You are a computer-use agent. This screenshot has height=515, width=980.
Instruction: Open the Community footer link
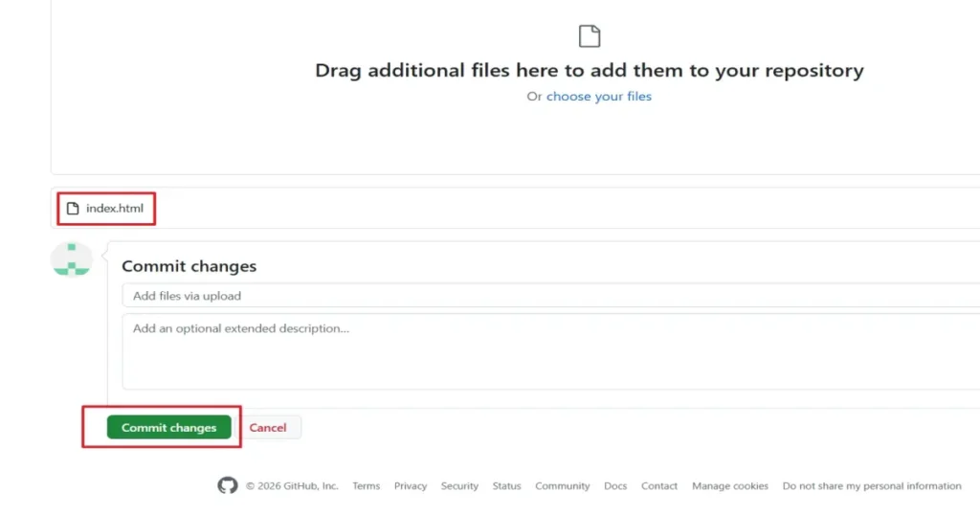(563, 485)
